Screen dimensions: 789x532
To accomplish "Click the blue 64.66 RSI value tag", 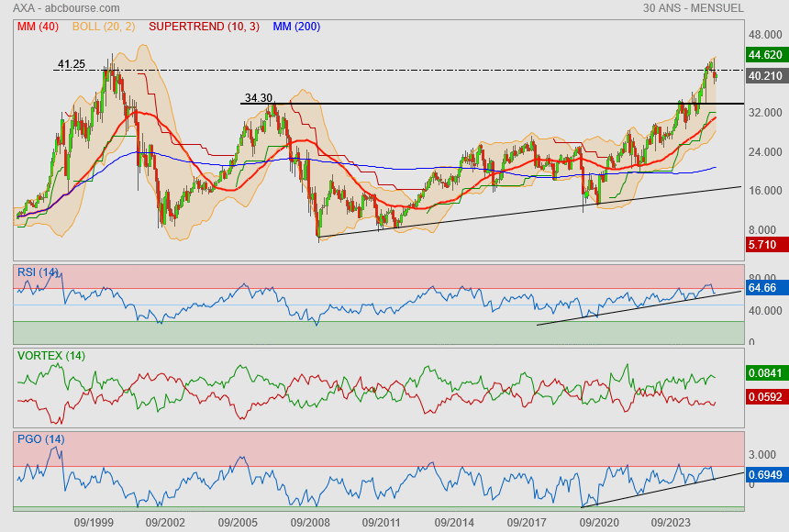I will (764, 288).
